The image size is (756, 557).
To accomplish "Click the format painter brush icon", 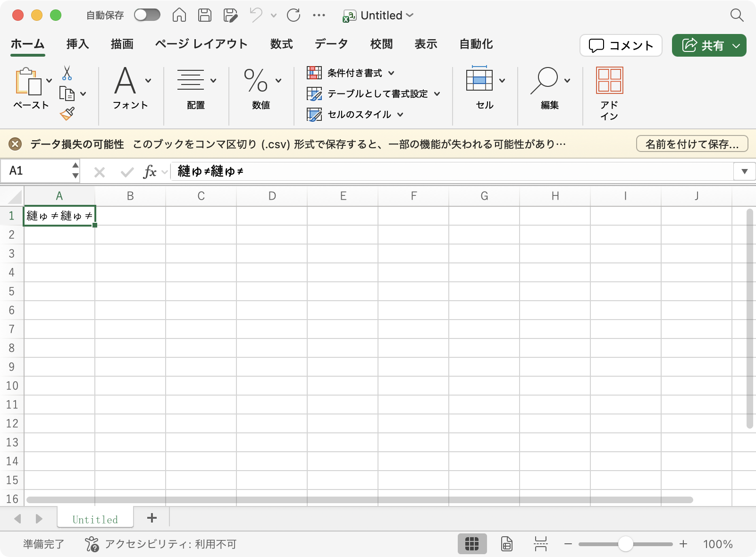I will click(x=67, y=114).
